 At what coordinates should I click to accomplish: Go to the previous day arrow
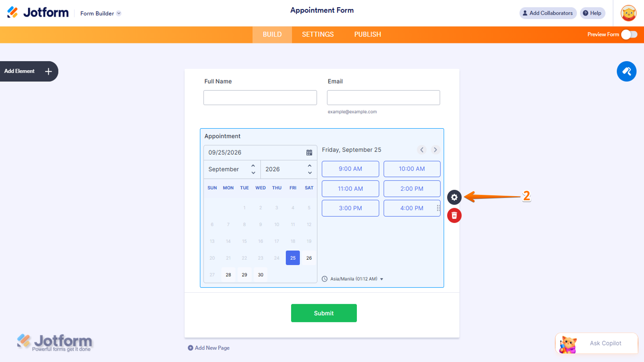[x=422, y=150]
